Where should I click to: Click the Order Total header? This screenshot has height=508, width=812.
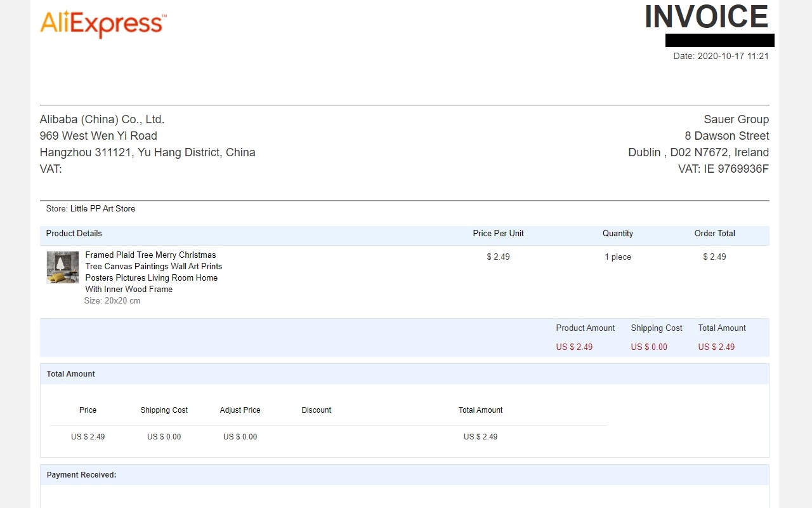tap(714, 233)
